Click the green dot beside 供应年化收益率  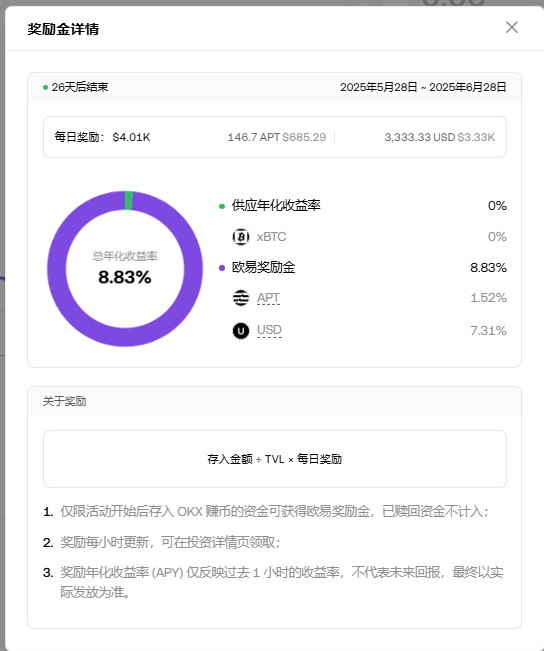[x=222, y=206]
